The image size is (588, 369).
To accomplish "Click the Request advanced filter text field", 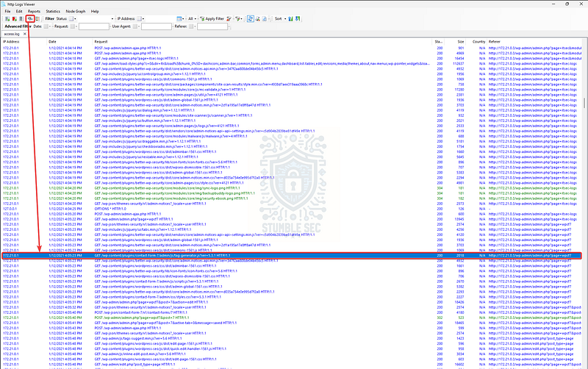I will tap(94, 26).
